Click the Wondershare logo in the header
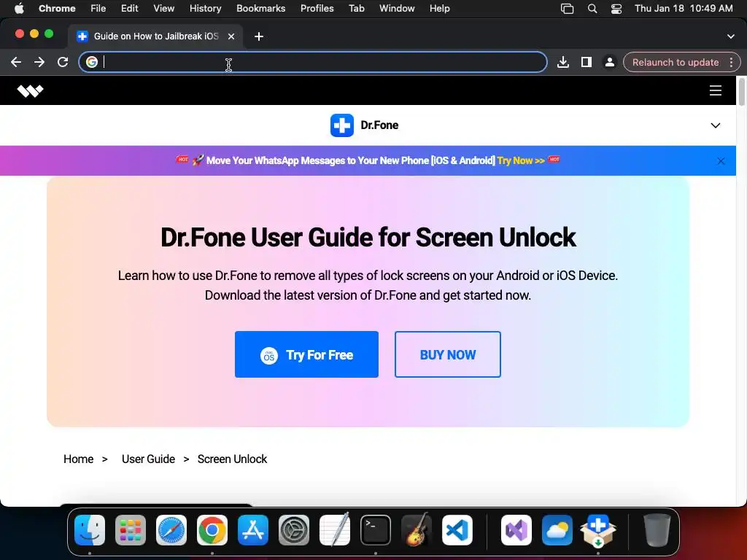The image size is (747, 560). 30,90
